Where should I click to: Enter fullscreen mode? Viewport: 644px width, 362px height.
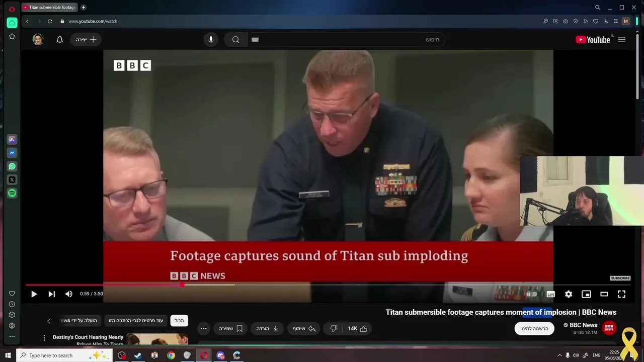(621, 294)
